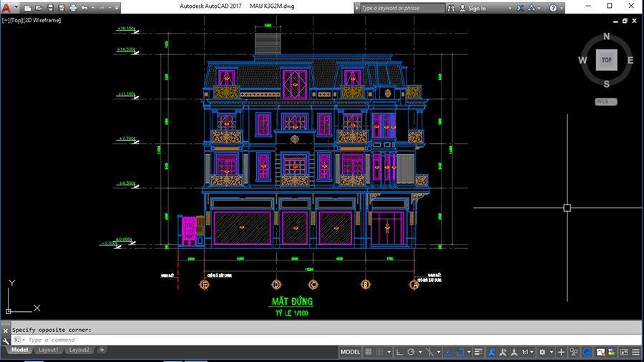The image size is (644, 362).
Task: Click the keyword search input field
Action: coord(402,8)
